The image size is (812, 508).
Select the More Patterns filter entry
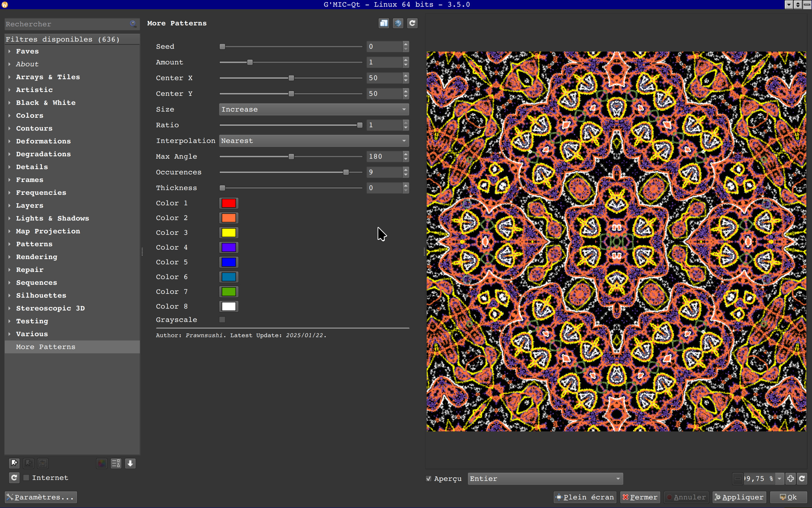(46, 347)
